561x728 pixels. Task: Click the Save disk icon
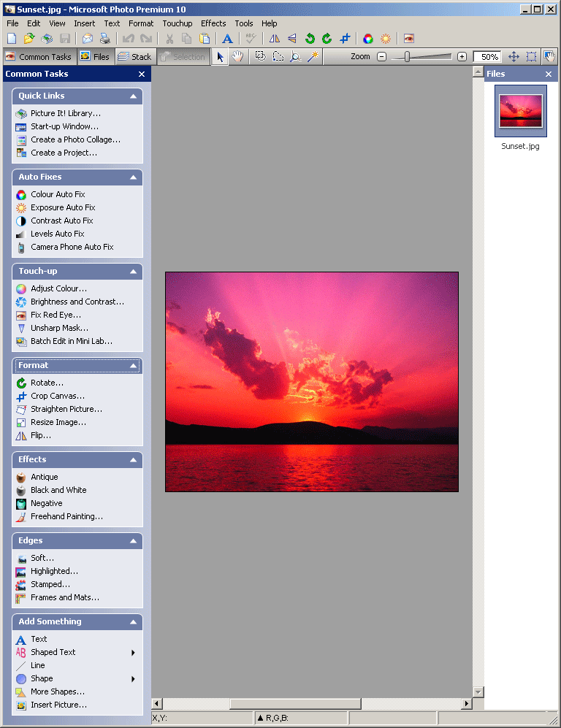64,39
